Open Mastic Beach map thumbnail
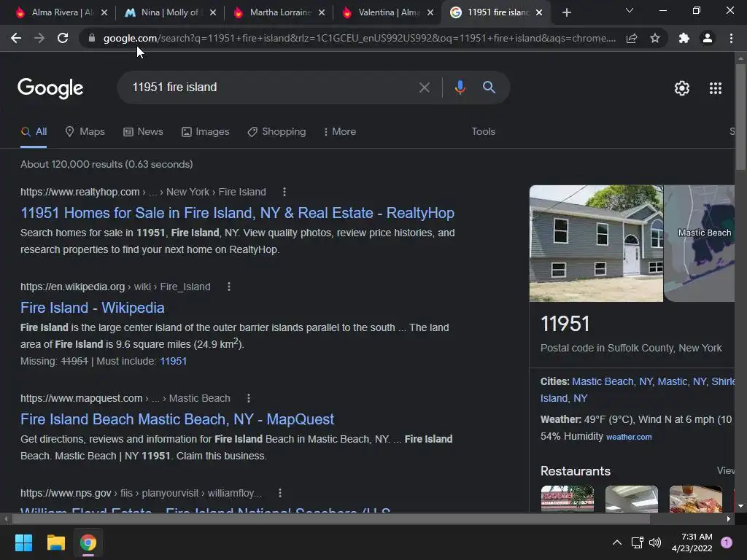 (700, 244)
